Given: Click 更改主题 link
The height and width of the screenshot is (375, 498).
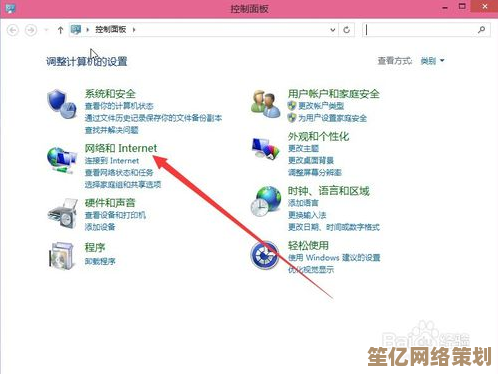Looking at the screenshot, I should [303, 148].
